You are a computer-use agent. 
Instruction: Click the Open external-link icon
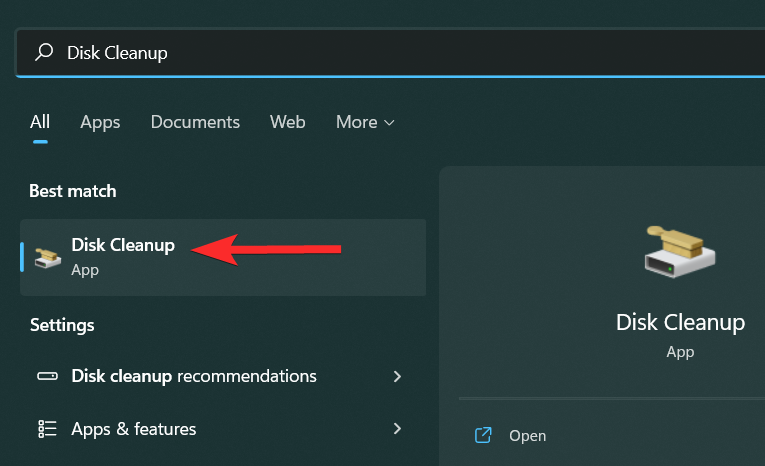tap(483, 435)
